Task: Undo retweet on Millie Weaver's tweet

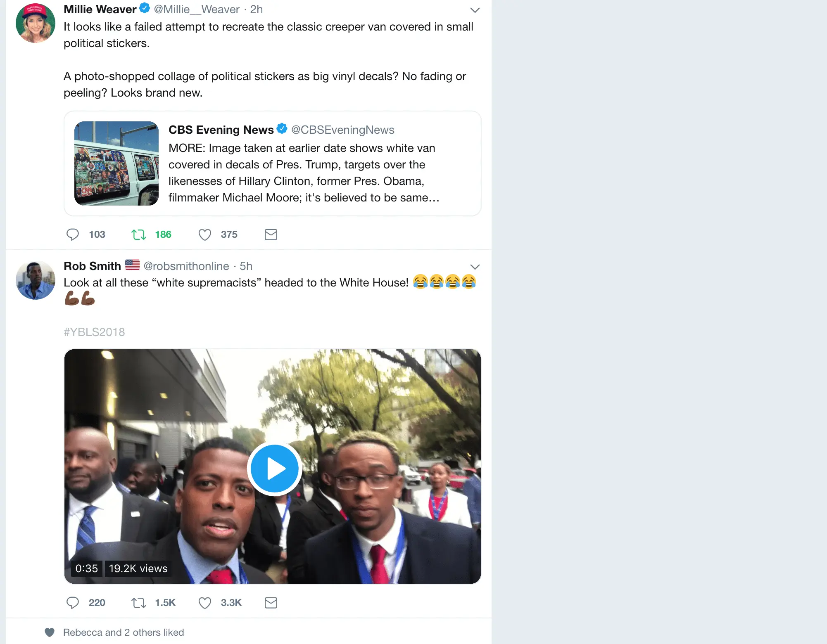Action: (x=139, y=234)
